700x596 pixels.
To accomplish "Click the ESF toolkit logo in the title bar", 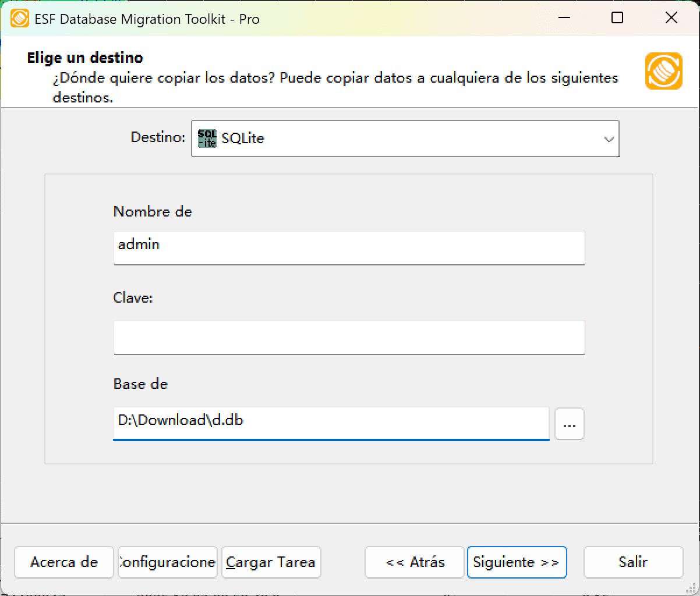I will click(x=20, y=18).
